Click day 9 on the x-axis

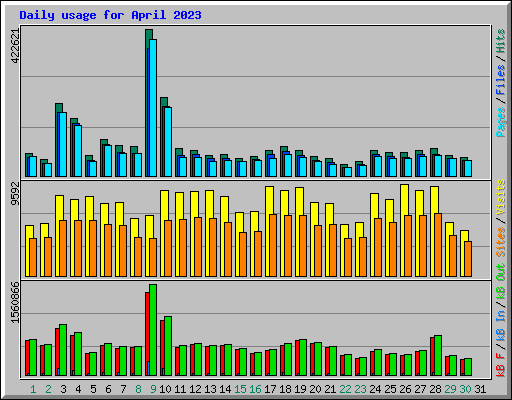pyautogui.click(x=153, y=389)
